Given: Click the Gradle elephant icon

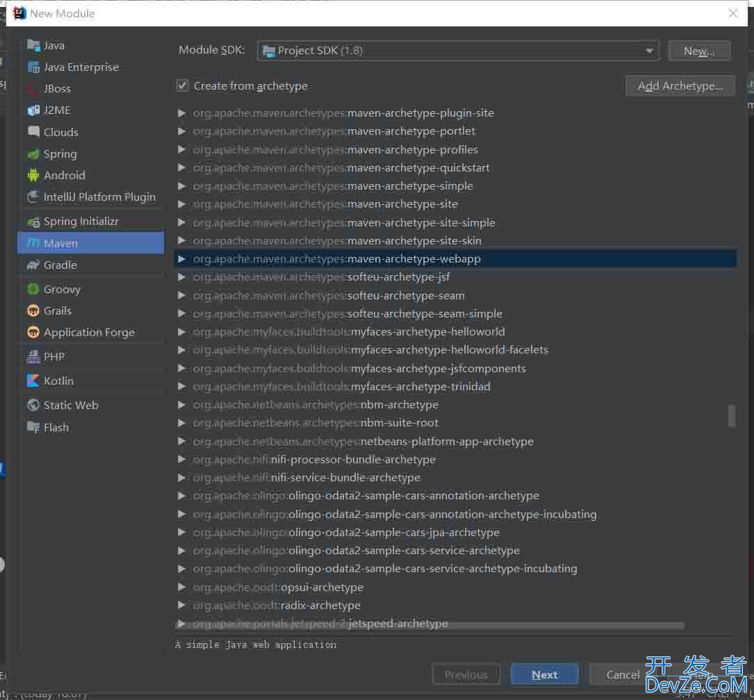Looking at the screenshot, I should tap(33, 265).
